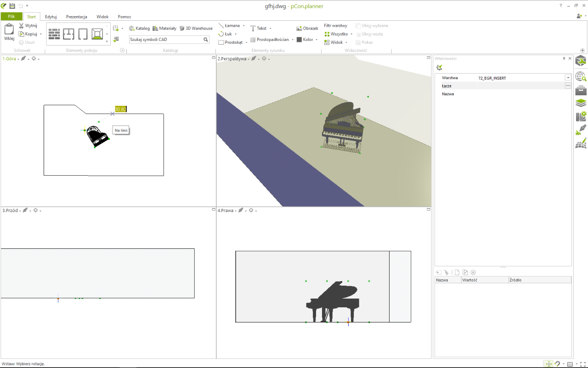Open the globe search icon in the sidebar
Screen dimensions: 588x368
[x=581, y=76]
